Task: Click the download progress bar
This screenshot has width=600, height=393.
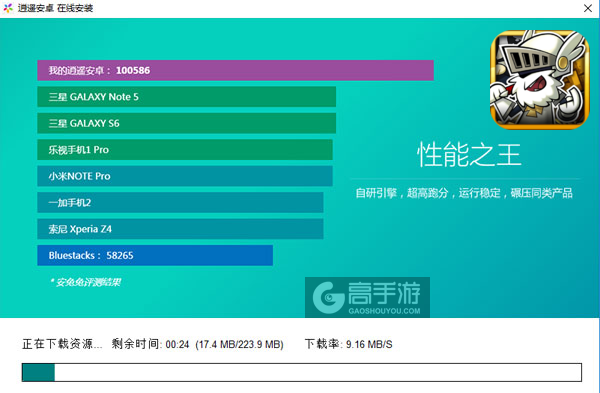Action: click(x=302, y=372)
